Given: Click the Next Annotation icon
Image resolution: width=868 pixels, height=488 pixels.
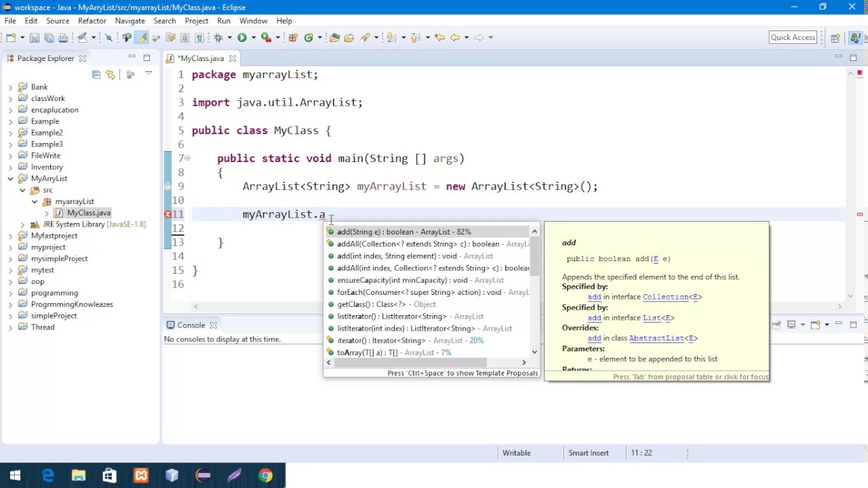Looking at the screenshot, I should [x=390, y=38].
